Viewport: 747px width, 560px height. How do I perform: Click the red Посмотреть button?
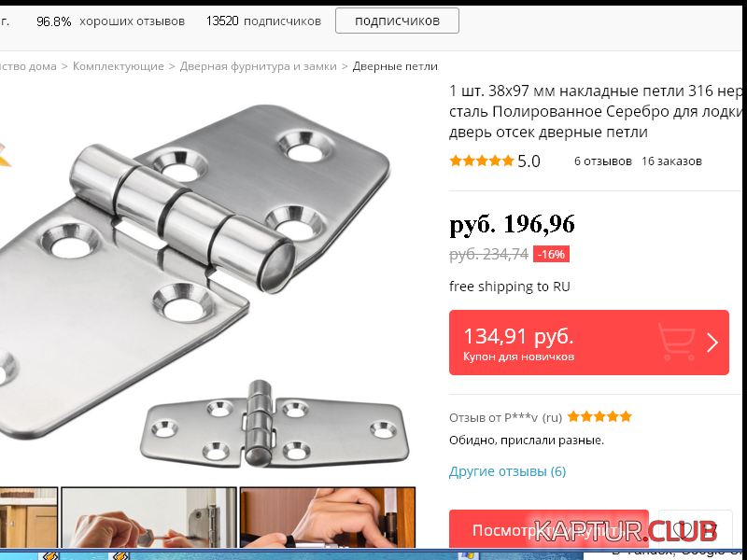tap(549, 528)
